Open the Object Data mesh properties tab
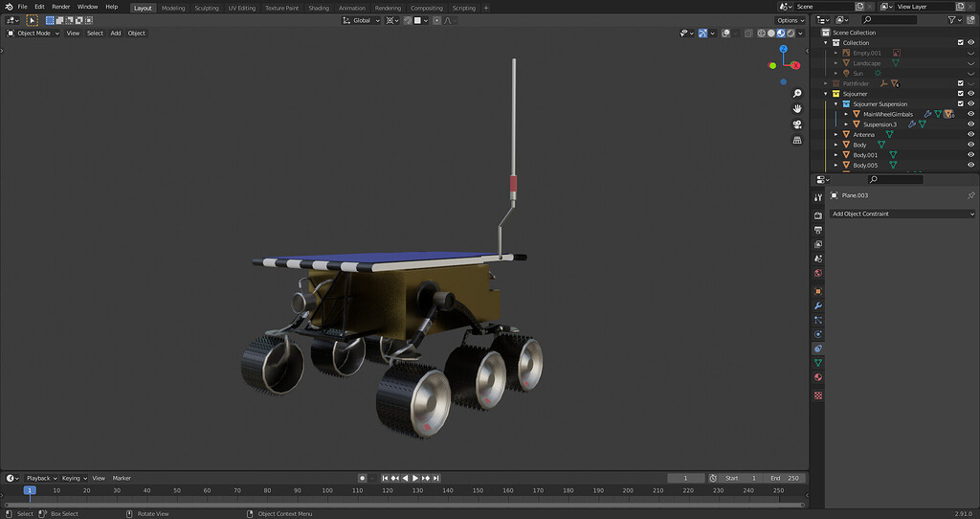 click(818, 363)
